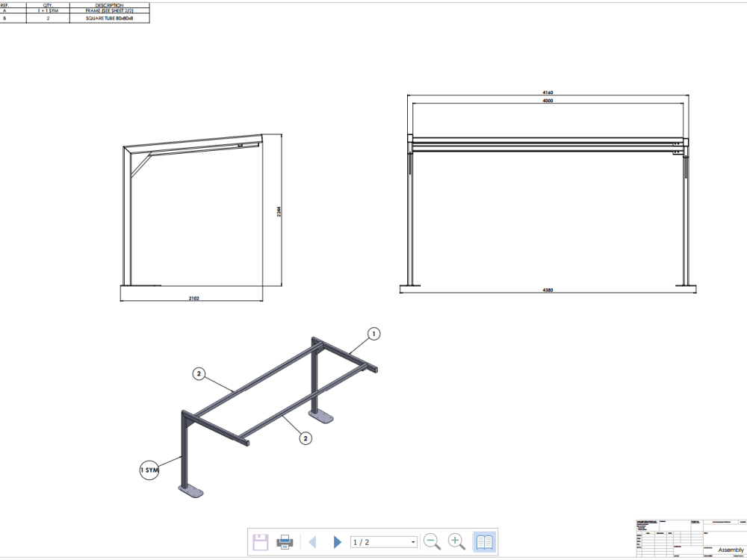Click the Save icon in the toolbar

tap(260, 541)
